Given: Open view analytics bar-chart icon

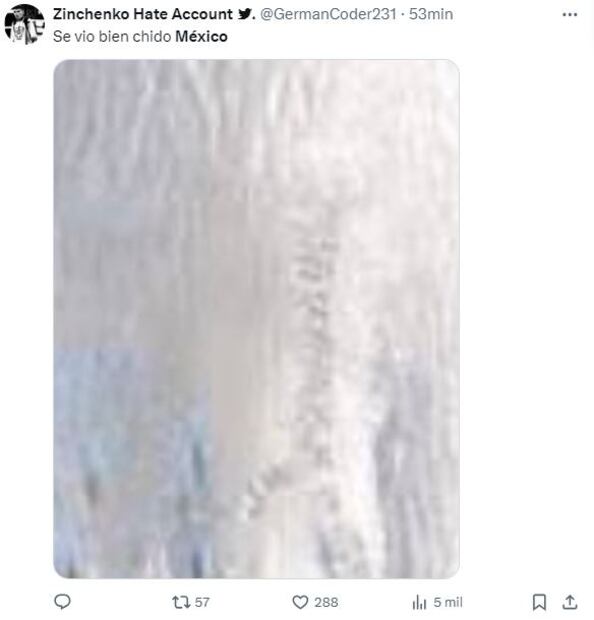Looking at the screenshot, I should 419,603.
